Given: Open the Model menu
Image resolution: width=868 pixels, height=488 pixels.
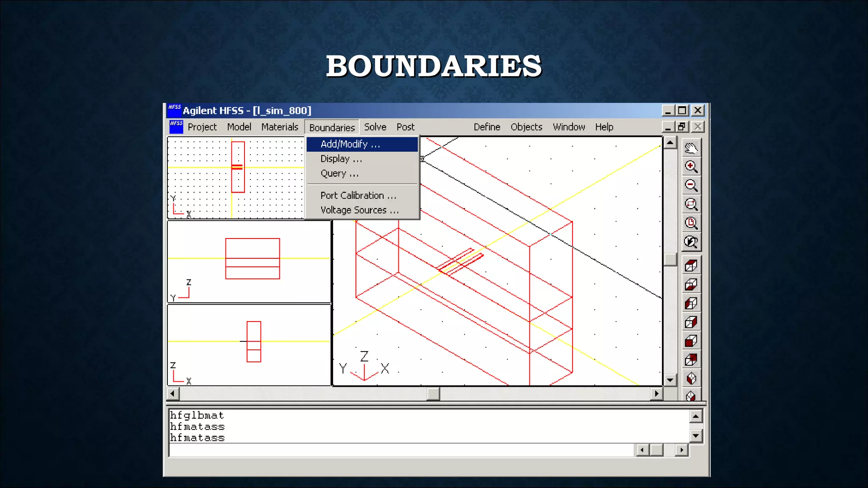Looking at the screenshot, I should [x=239, y=127].
